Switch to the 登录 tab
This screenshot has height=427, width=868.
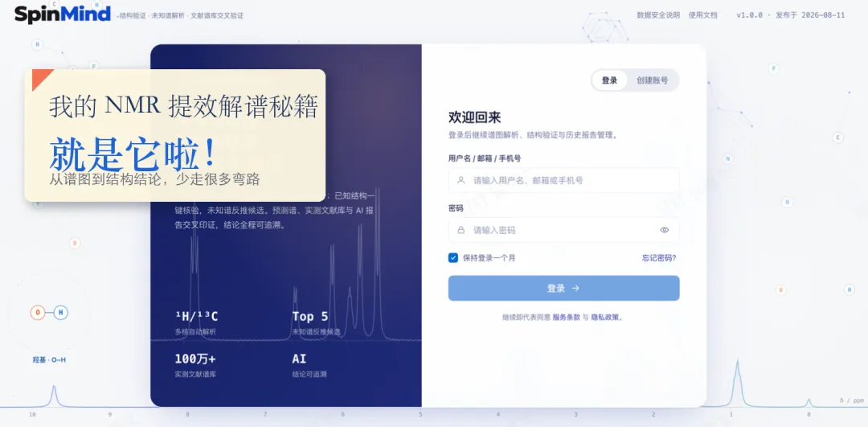[609, 80]
